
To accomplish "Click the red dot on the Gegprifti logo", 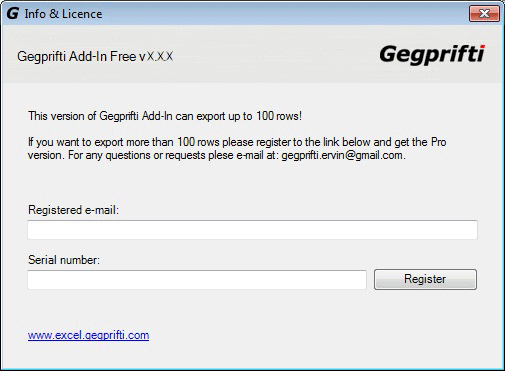I will pyautogui.click(x=483, y=46).
